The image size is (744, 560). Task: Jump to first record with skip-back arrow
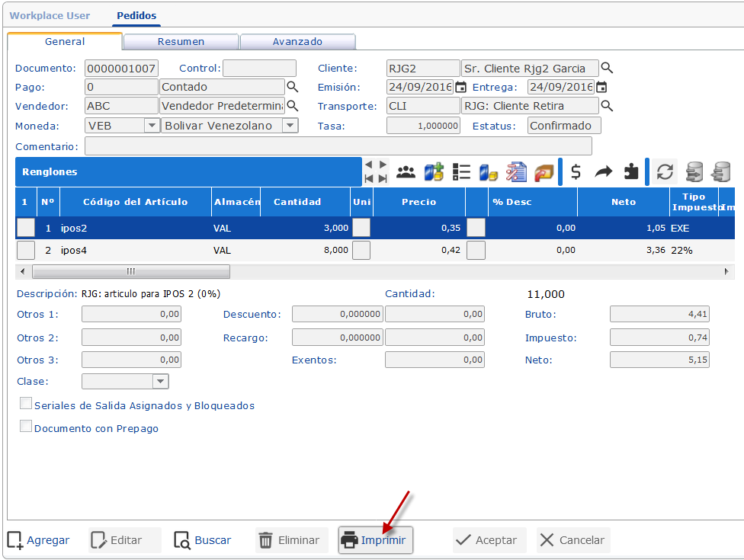pos(369,179)
